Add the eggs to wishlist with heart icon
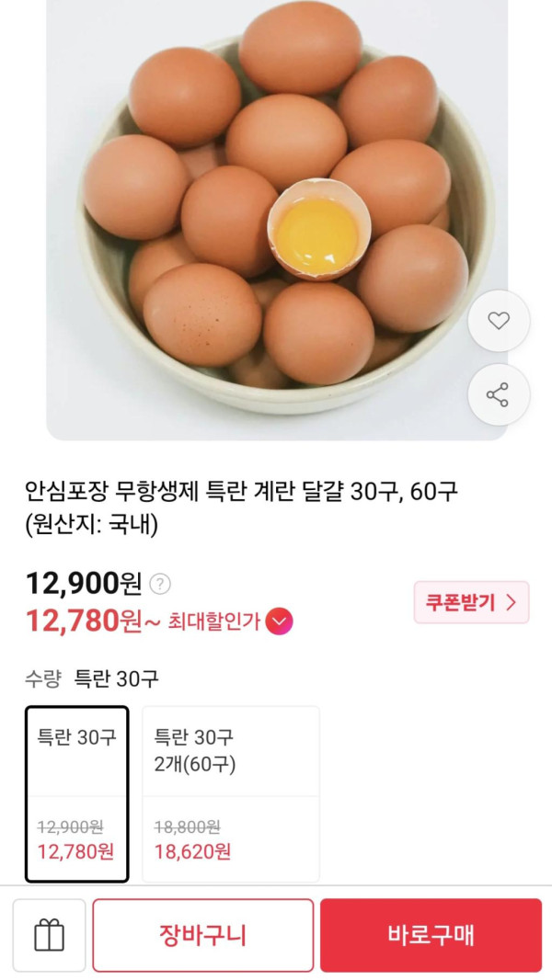552x980 pixels. click(499, 321)
